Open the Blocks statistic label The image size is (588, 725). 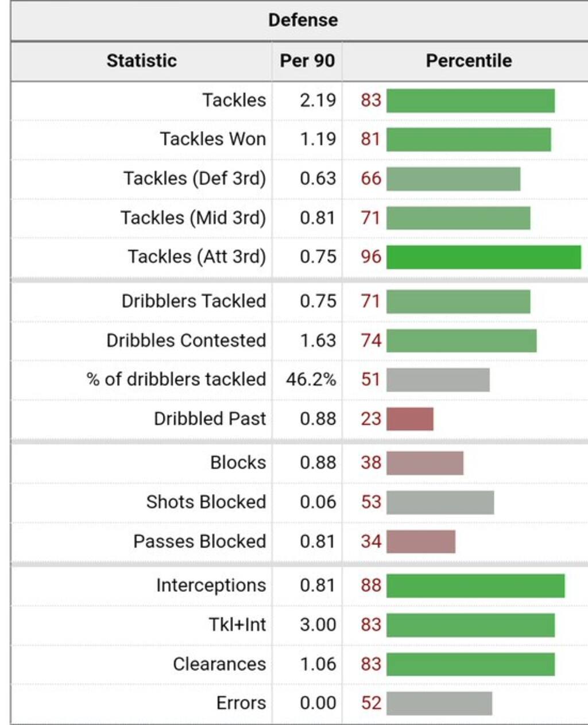click(238, 463)
